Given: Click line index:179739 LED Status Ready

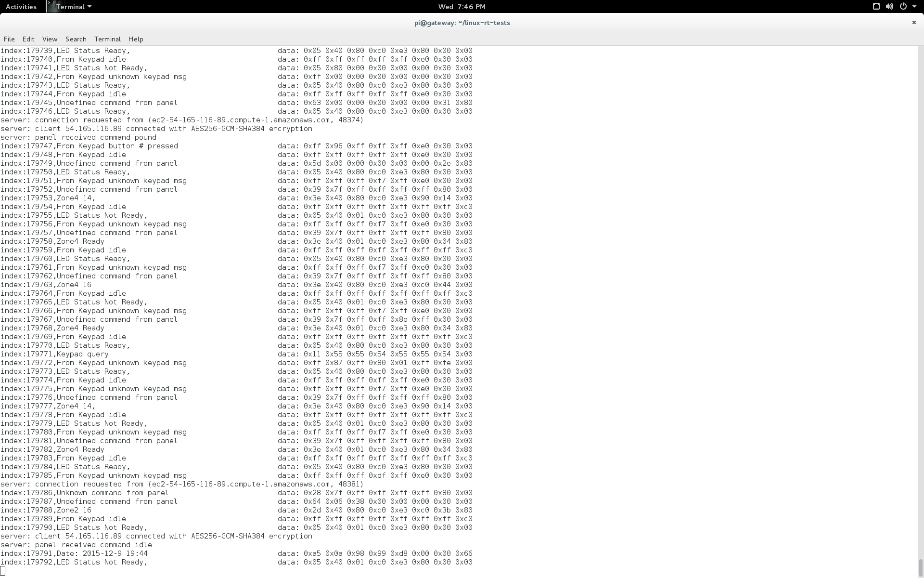Looking at the screenshot, I should tap(236, 51).
